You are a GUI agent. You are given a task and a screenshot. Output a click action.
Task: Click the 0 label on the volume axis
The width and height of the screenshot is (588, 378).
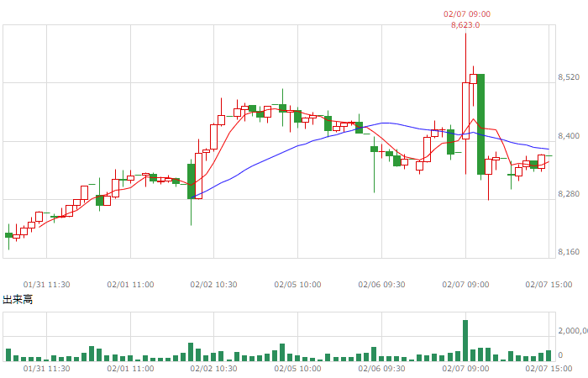point(560,355)
